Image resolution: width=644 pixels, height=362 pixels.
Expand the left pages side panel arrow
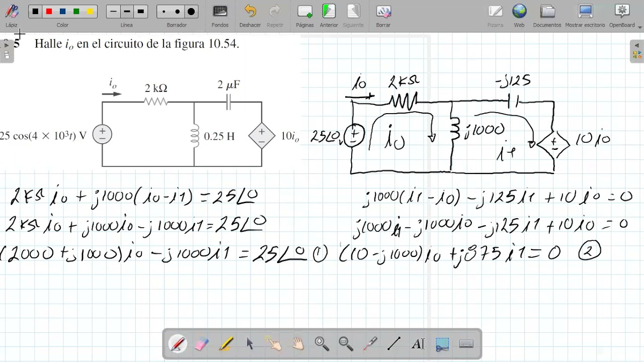point(7,45)
